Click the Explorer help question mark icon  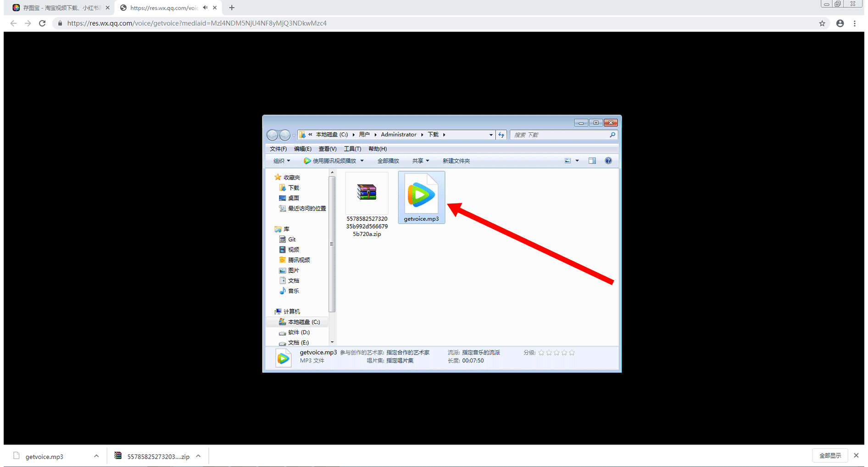pos(608,161)
